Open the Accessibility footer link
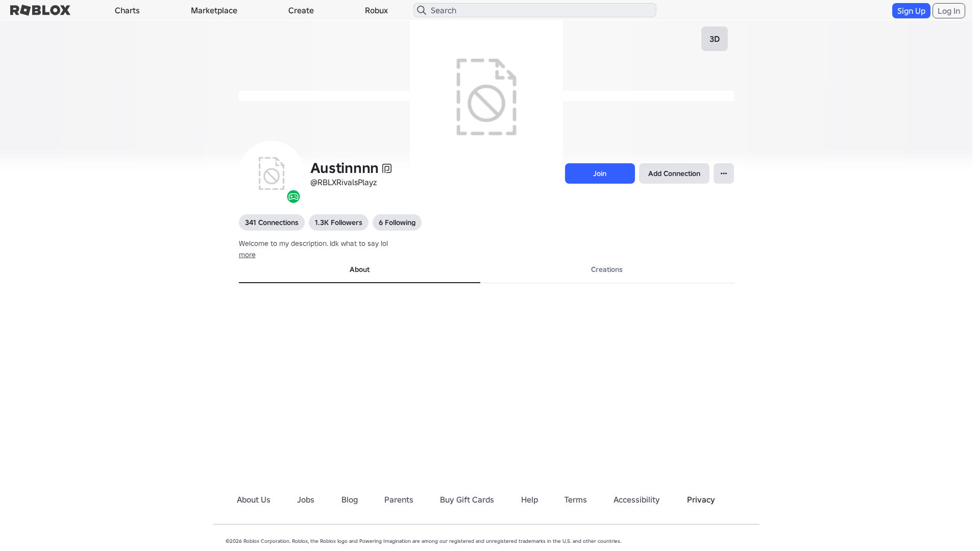Viewport: 980px width, 551px height. [636, 500]
